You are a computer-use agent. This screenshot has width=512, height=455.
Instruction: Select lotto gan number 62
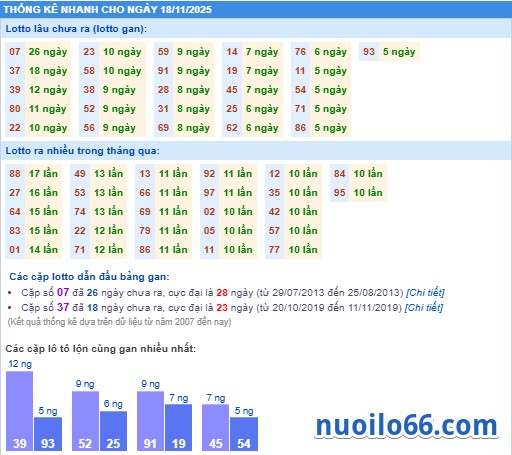[232, 128]
